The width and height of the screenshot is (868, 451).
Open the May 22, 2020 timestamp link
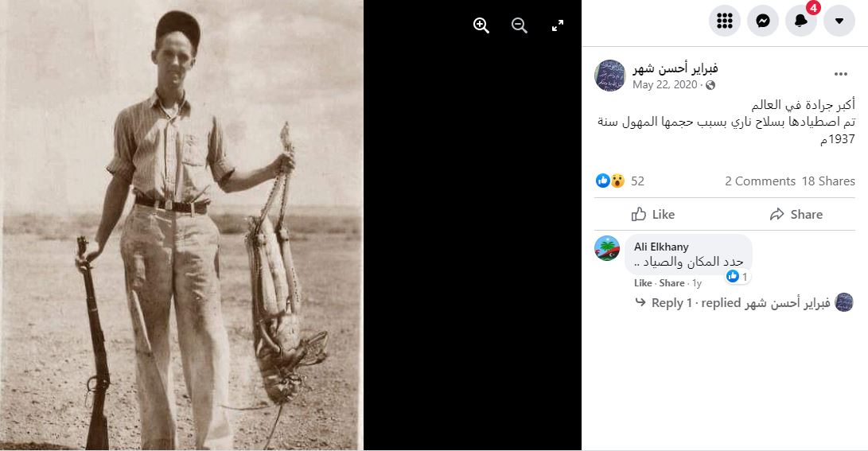coord(664,84)
